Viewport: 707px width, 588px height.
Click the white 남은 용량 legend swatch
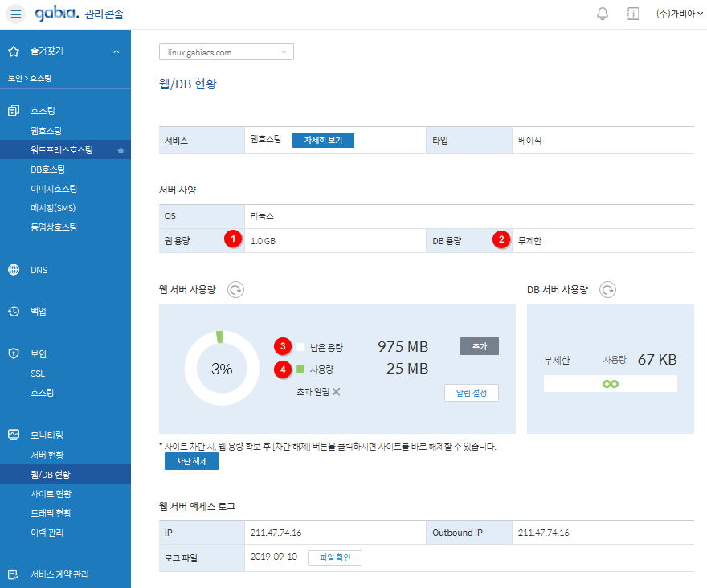300,347
